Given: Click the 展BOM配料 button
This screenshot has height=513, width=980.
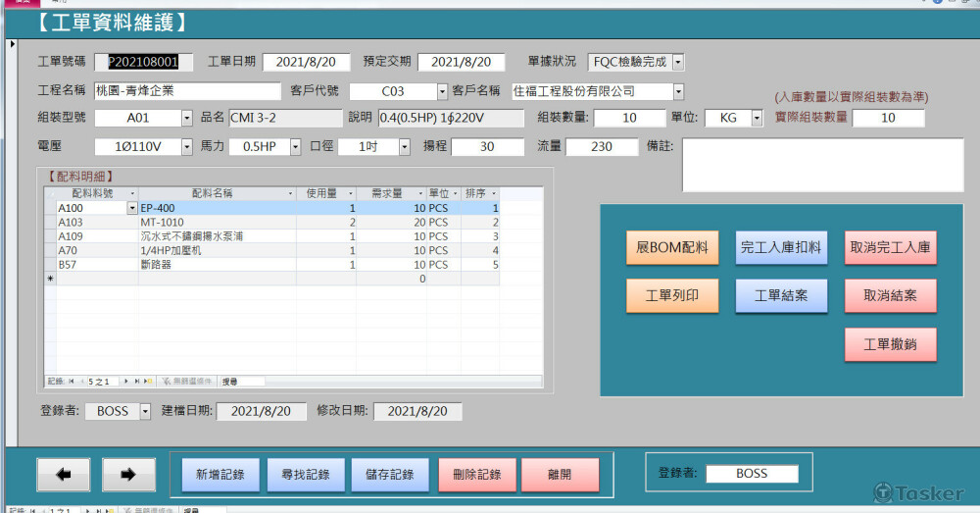Looking at the screenshot, I should click(x=672, y=248).
